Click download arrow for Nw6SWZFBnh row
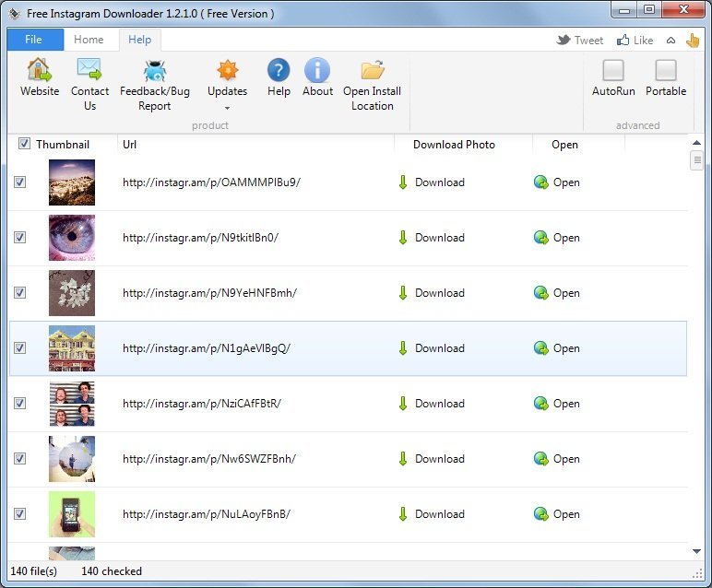712x588 pixels. (403, 459)
